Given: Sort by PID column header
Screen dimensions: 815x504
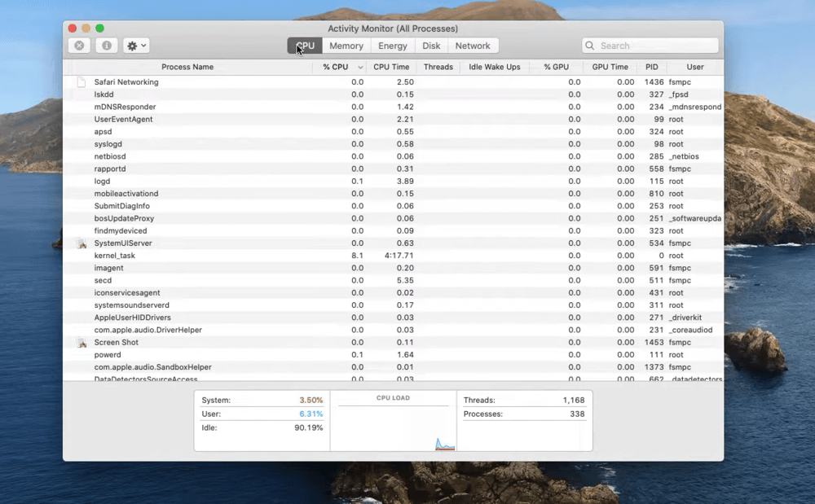Looking at the screenshot, I should point(652,67).
